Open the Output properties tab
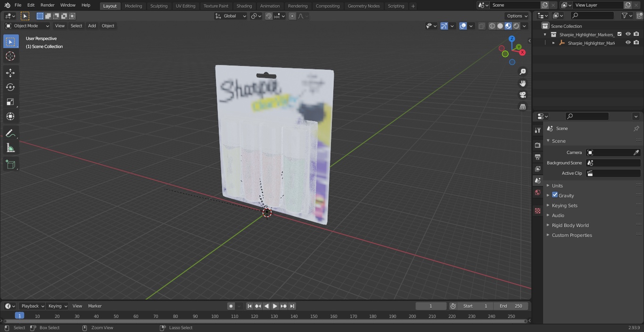This screenshot has height=332, width=644. pyautogui.click(x=537, y=157)
